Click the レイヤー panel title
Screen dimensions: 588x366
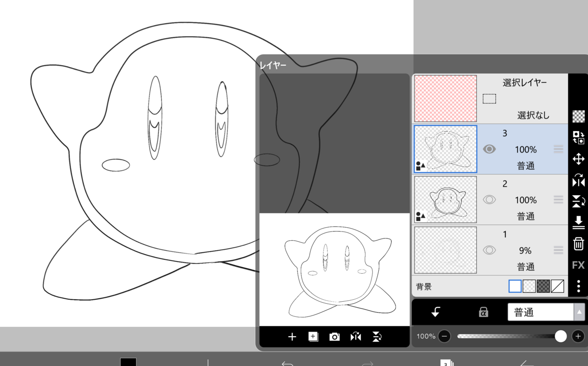[273, 65]
